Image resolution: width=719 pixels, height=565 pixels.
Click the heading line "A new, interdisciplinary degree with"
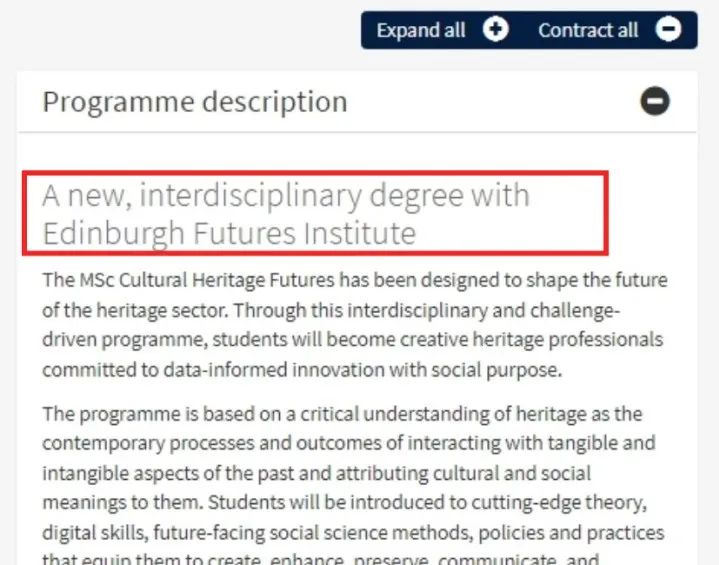click(285, 195)
